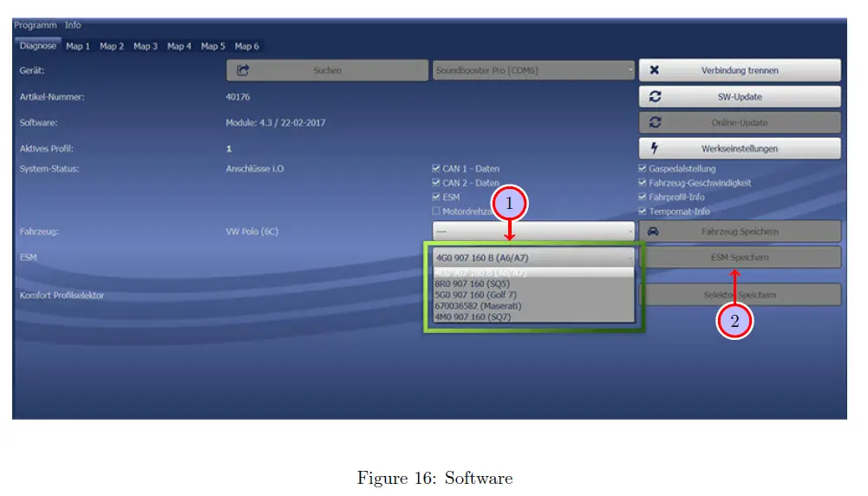Viewport: 868px width, 496px height.
Task: Switch to the Diagnose tab
Action: point(37,46)
